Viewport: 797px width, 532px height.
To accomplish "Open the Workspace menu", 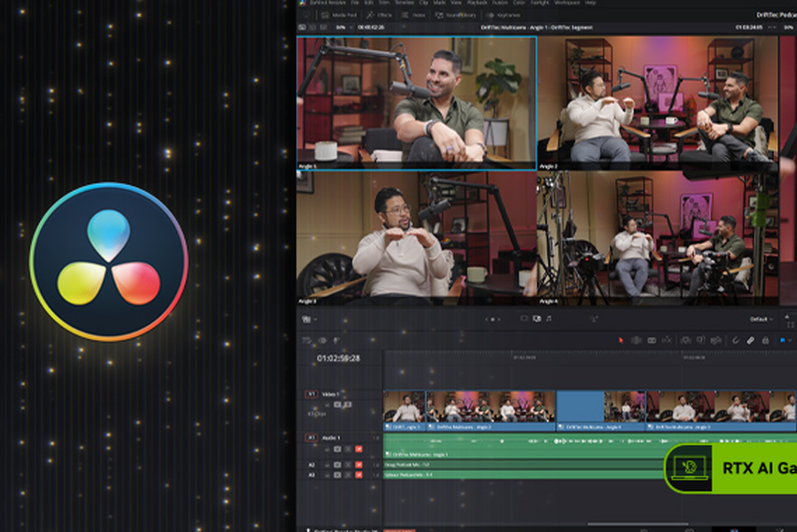I will click(x=566, y=3).
